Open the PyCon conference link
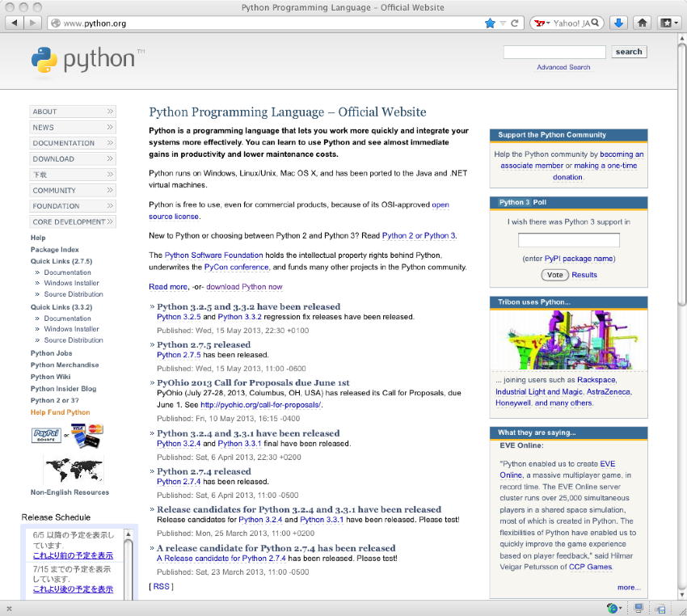Image resolution: width=687 pixels, height=616 pixels. click(237, 267)
